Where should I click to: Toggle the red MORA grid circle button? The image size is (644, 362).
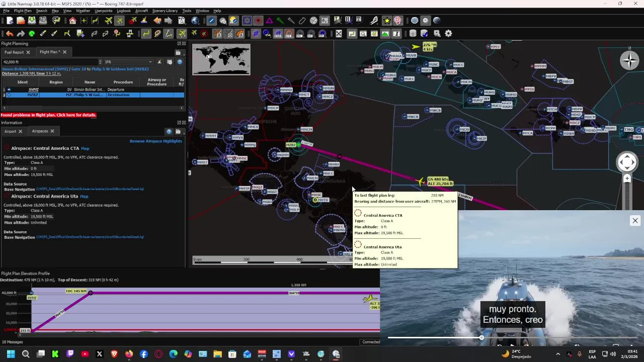[x=258, y=21]
